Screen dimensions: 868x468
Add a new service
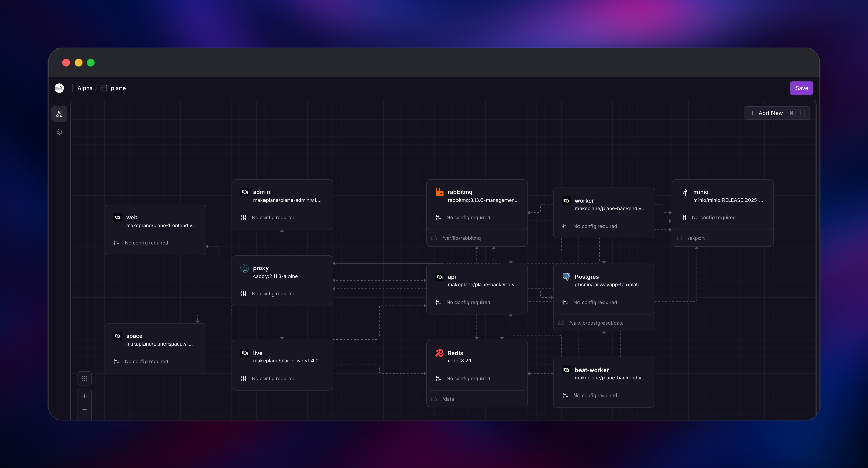point(777,113)
